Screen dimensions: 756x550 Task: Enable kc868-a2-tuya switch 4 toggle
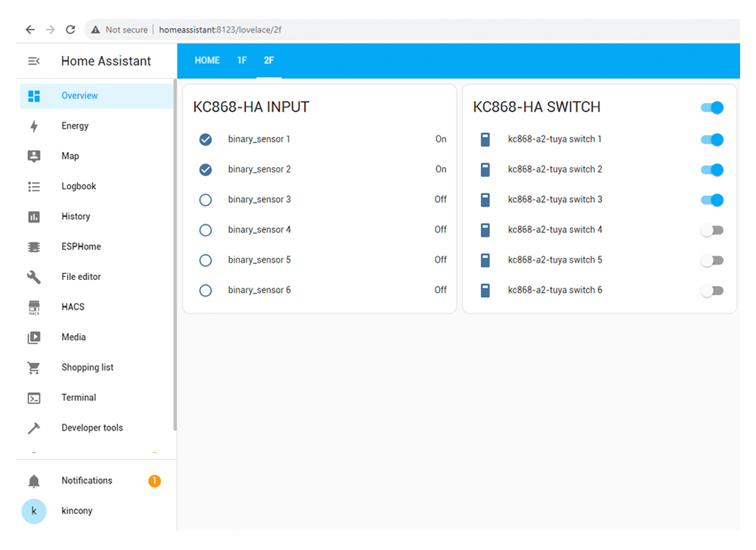point(711,230)
